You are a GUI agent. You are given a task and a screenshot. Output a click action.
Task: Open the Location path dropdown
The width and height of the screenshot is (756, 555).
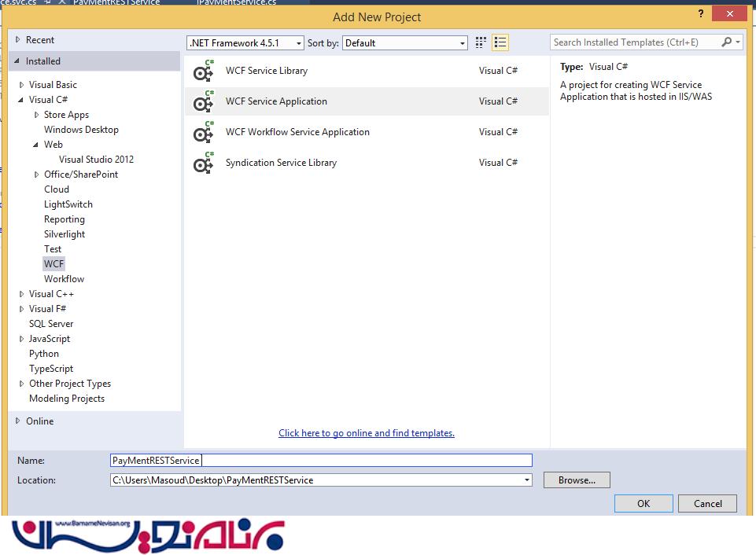[526, 480]
